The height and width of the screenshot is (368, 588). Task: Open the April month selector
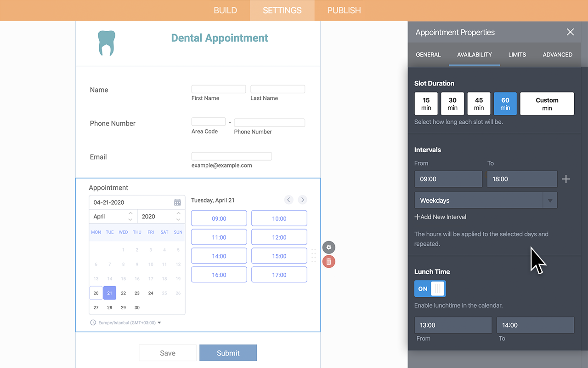pyautogui.click(x=112, y=216)
